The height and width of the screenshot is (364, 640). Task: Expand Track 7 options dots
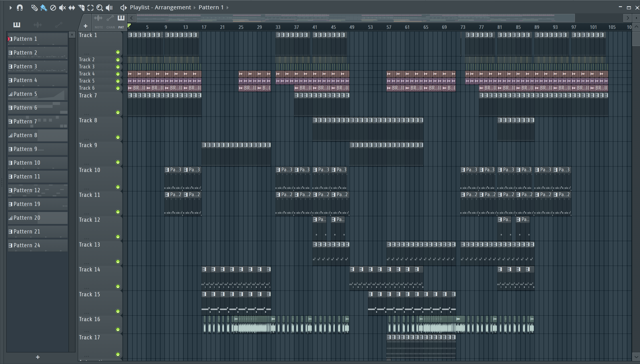coord(87,114)
